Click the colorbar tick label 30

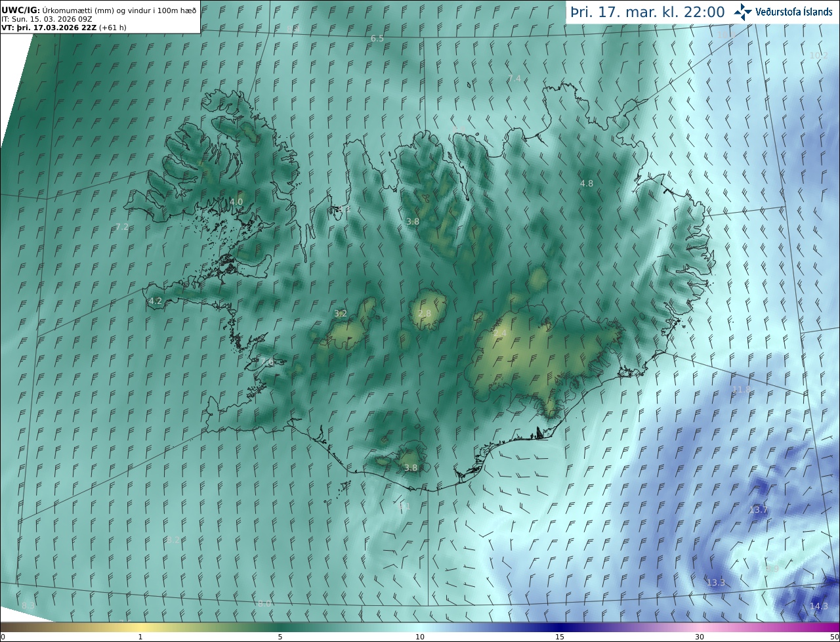(x=700, y=637)
